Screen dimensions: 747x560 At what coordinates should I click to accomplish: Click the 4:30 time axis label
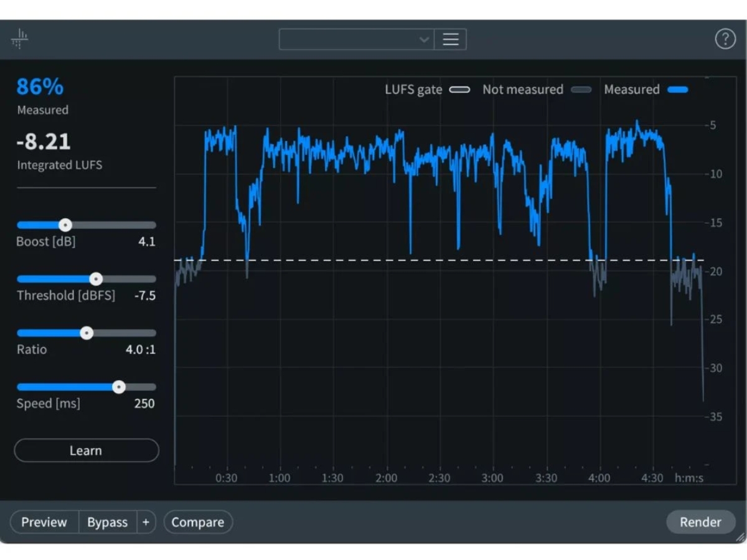(x=652, y=478)
